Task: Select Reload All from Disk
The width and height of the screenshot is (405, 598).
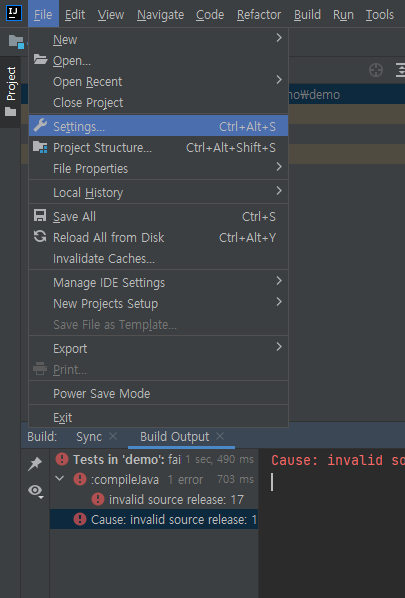Action: coord(158,237)
